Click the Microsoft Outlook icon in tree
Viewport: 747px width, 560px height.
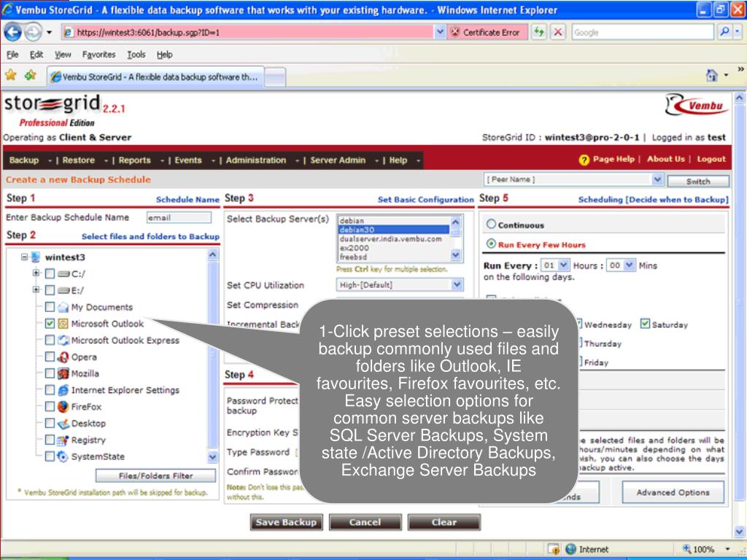63,324
